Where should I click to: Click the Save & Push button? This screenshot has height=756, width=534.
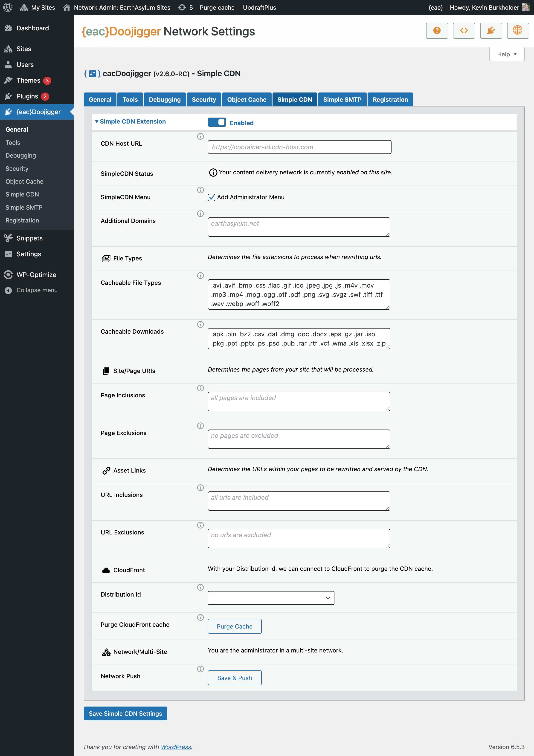[x=234, y=678]
